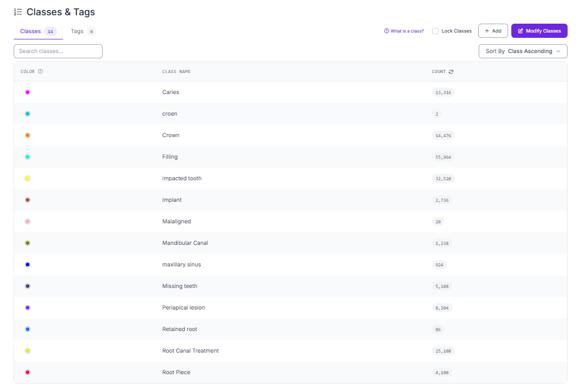Click the plus icon on the Add button
This screenshot has height=392, width=576.
point(487,31)
